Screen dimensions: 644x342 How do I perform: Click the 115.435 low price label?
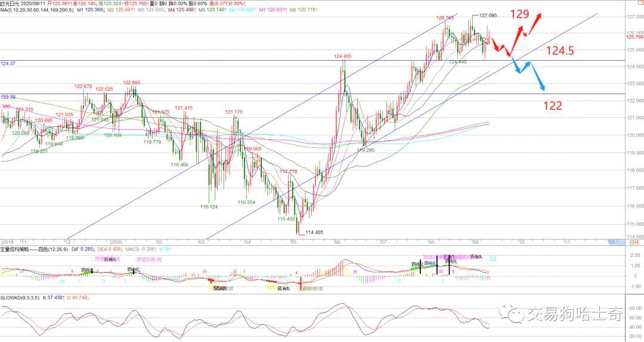[286, 219]
